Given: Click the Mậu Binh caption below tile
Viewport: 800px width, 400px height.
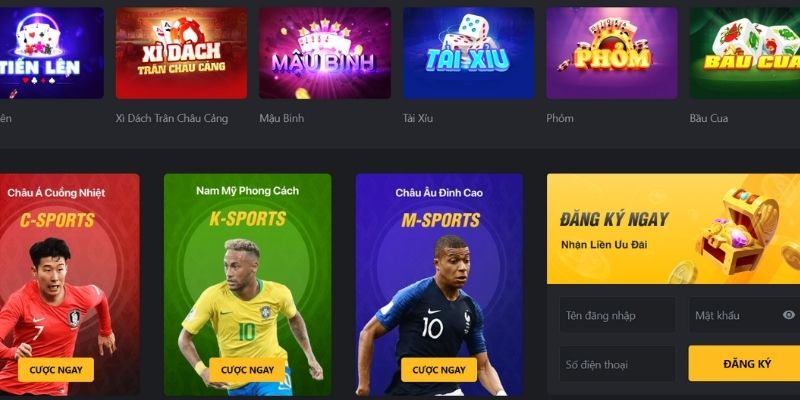Looking at the screenshot, I should pos(282,118).
